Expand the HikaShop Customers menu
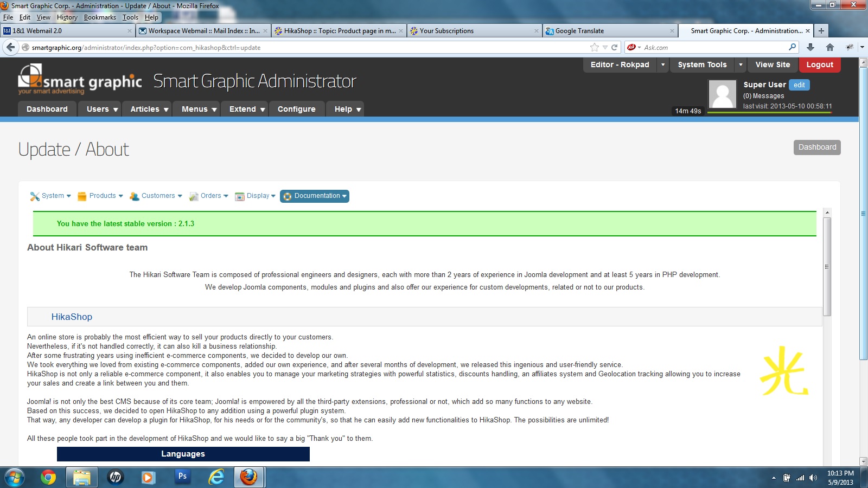Screen dimensions: 868x488 pyautogui.click(x=156, y=196)
